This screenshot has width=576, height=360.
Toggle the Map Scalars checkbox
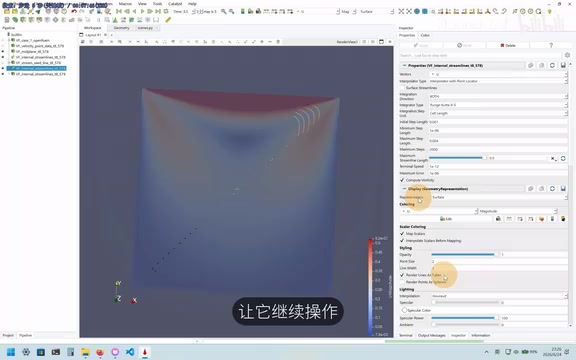click(402, 234)
